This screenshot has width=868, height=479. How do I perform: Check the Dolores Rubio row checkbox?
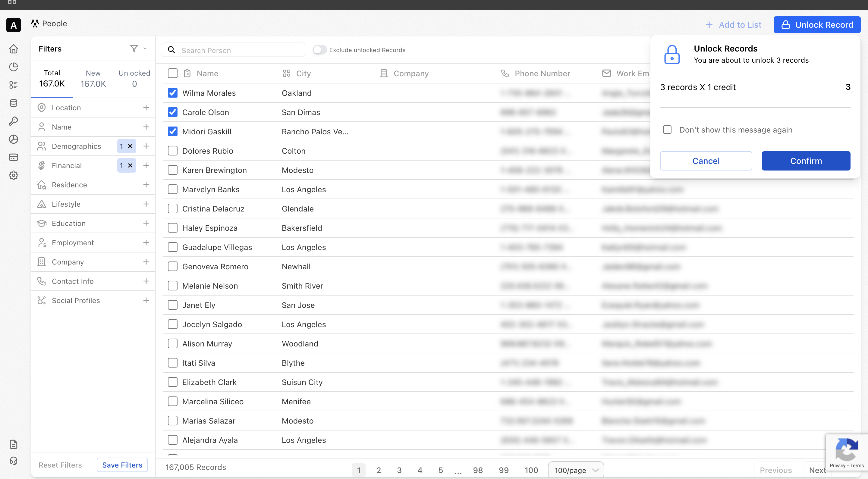pyautogui.click(x=172, y=151)
